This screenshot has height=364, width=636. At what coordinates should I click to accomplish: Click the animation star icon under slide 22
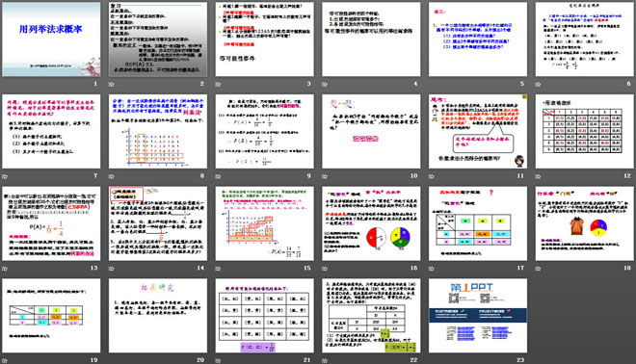coord(325,360)
